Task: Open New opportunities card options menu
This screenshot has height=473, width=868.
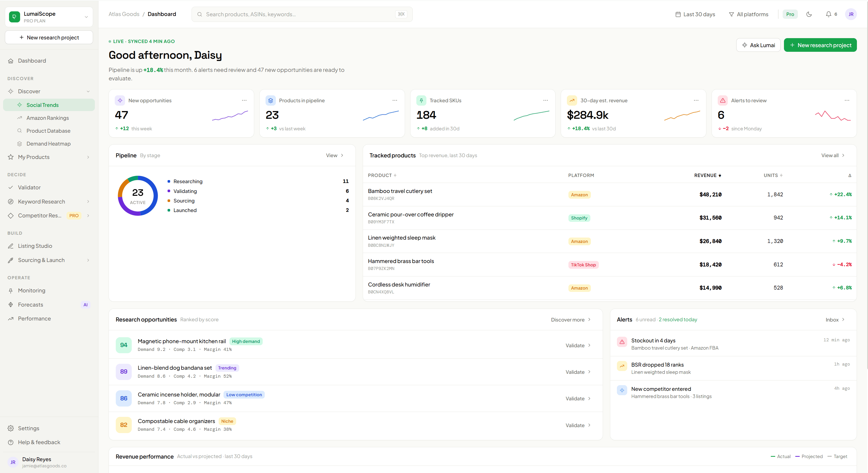Action: (244, 100)
